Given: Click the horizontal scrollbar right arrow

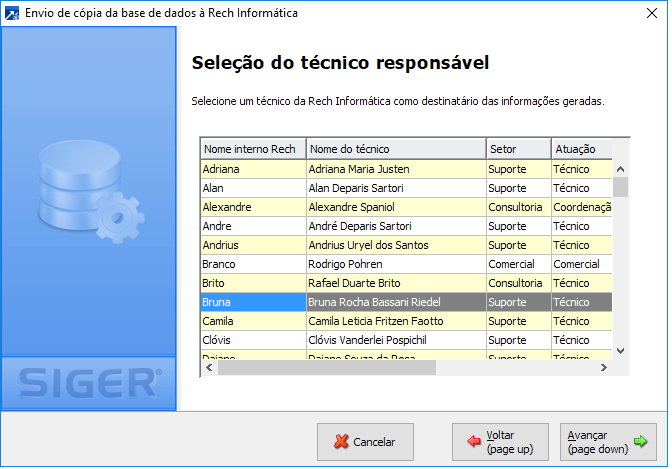Looking at the screenshot, I should [x=604, y=367].
